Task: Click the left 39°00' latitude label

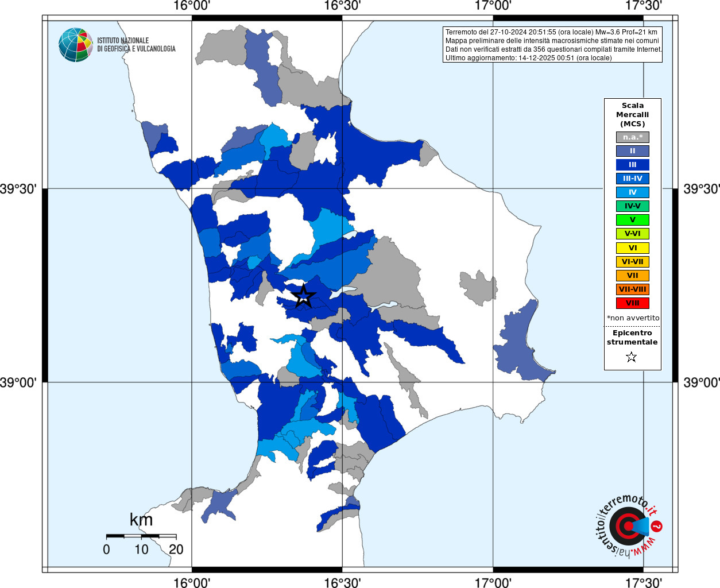Action: pyautogui.click(x=18, y=382)
